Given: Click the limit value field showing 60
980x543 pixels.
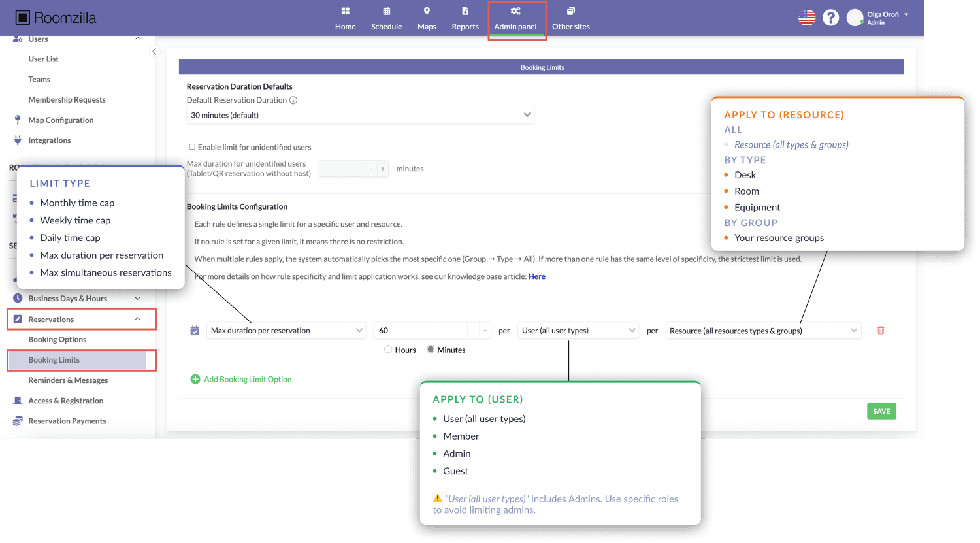Looking at the screenshot, I should pyautogui.click(x=421, y=331).
